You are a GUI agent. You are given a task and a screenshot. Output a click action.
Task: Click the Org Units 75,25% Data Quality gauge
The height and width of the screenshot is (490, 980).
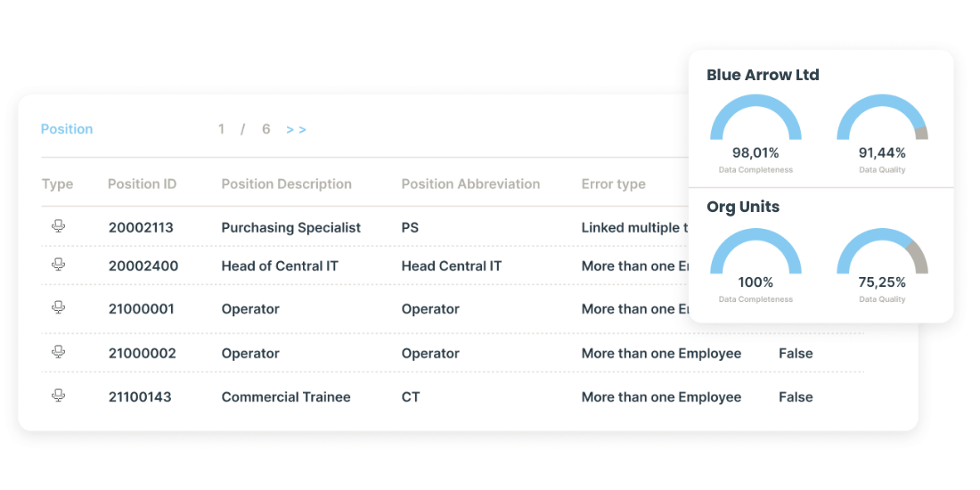coord(882,256)
